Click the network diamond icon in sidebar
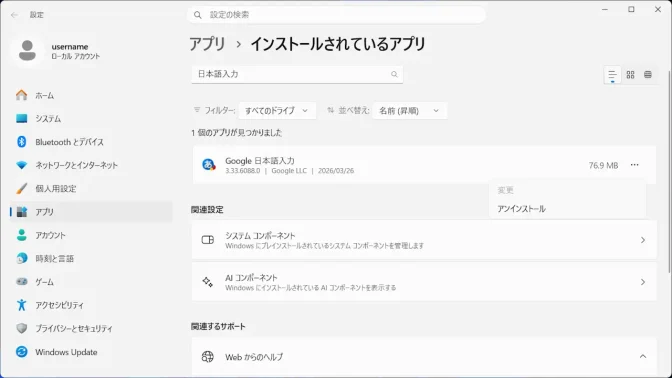 [21, 165]
